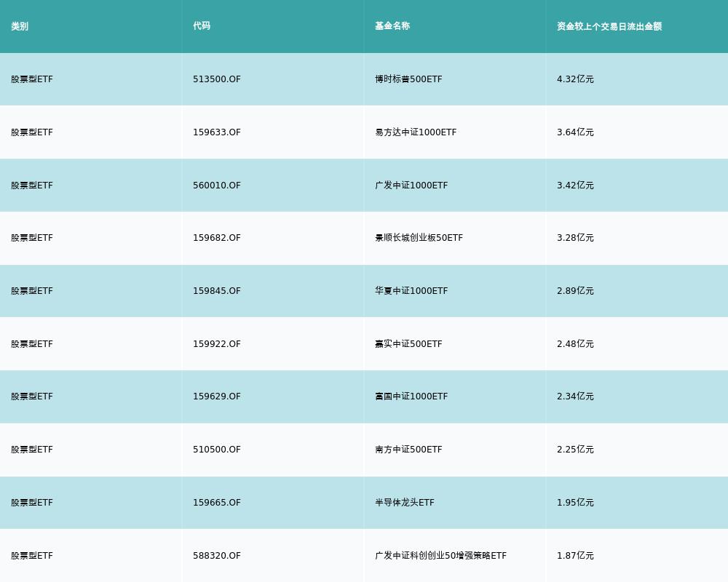728x582 pixels.
Task: Select fund name 富国中证1000ETF
Action: coord(411,396)
